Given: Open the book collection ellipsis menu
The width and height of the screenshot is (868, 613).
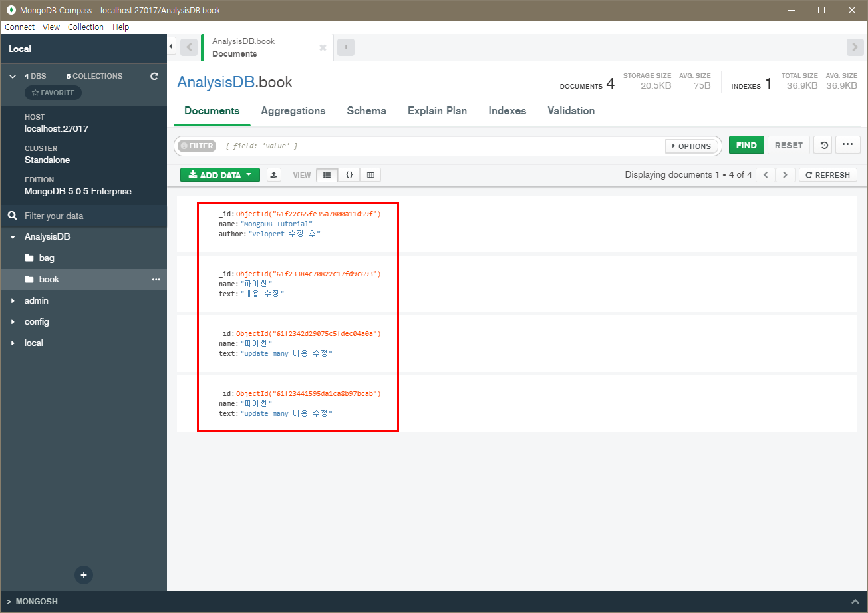Looking at the screenshot, I should click(x=156, y=280).
